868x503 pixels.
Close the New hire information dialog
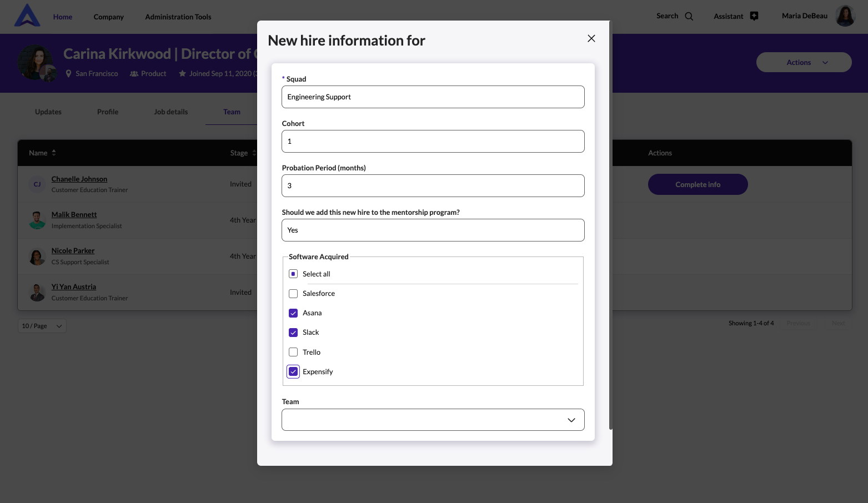coord(591,38)
